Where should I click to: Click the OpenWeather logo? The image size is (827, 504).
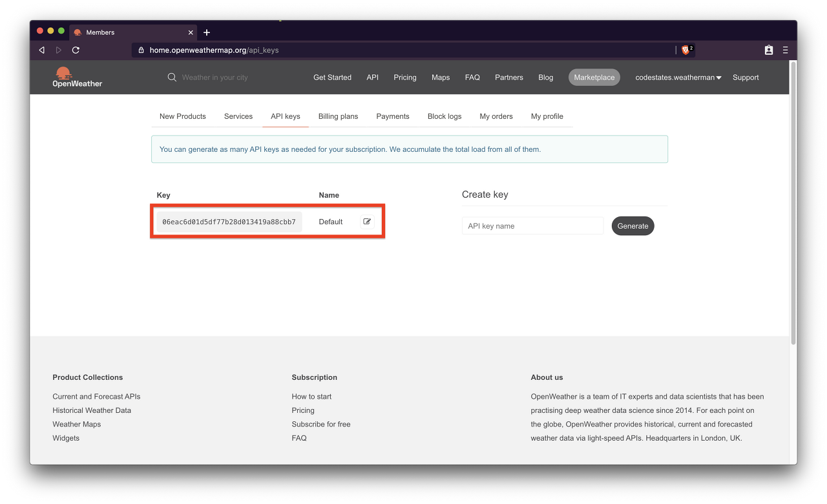[x=77, y=77]
